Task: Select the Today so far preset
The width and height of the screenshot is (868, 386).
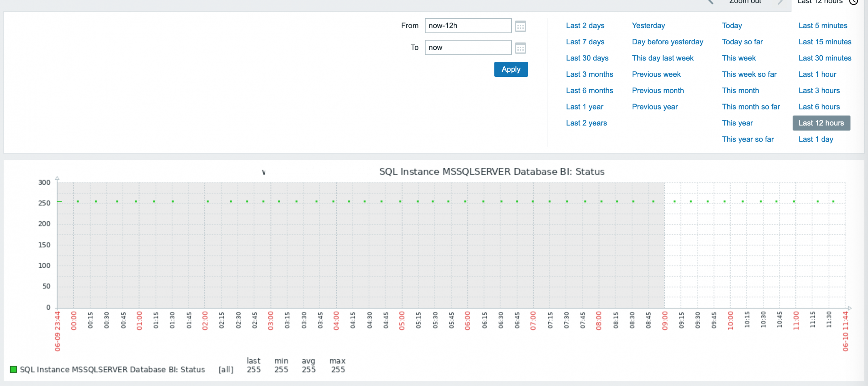Action: tap(742, 42)
